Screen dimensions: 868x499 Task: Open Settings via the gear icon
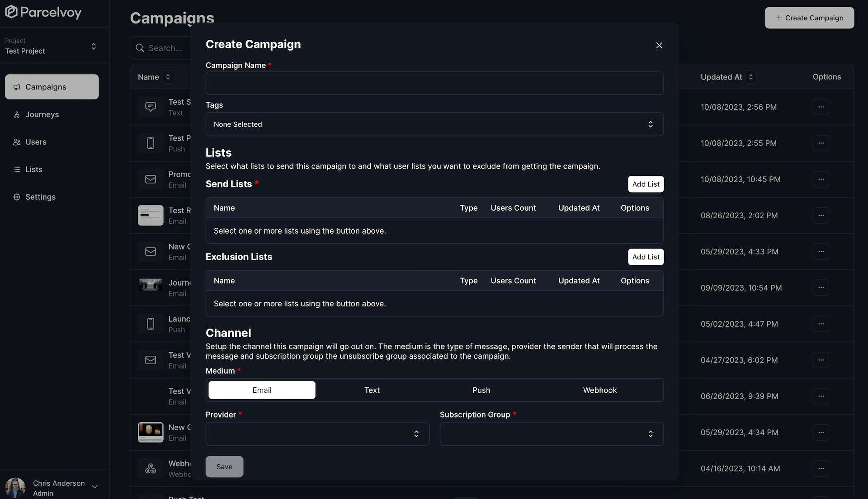tap(17, 197)
